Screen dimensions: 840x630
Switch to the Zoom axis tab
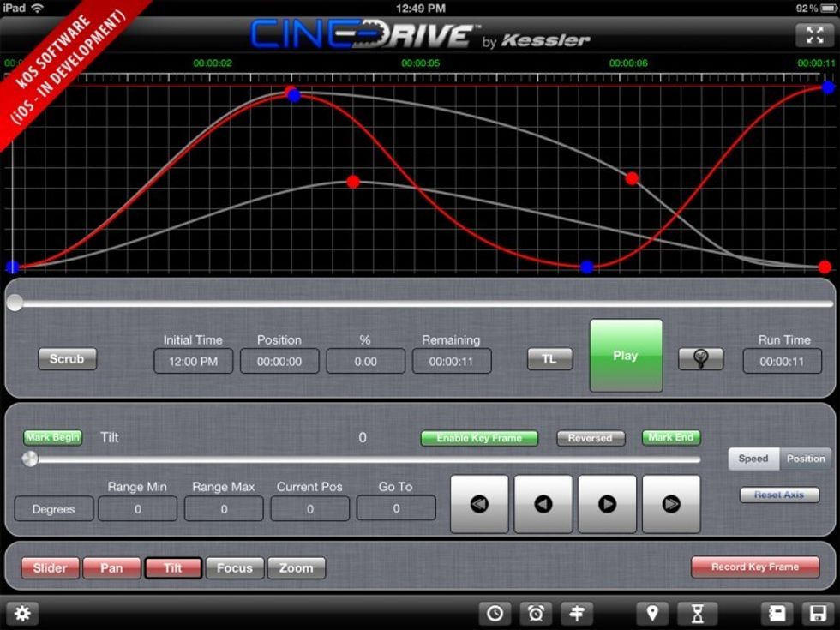297,567
